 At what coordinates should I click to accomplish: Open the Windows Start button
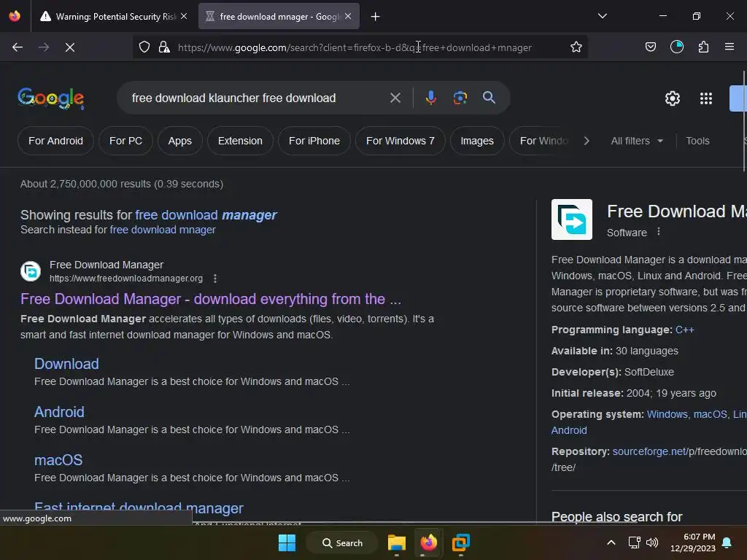[287, 542]
